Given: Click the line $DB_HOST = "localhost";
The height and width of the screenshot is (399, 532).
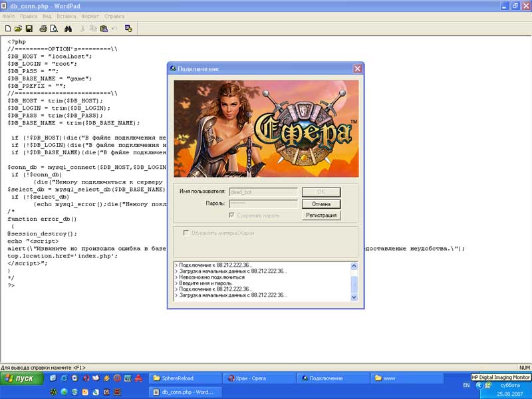Looking at the screenshot, I should (49, 57).
